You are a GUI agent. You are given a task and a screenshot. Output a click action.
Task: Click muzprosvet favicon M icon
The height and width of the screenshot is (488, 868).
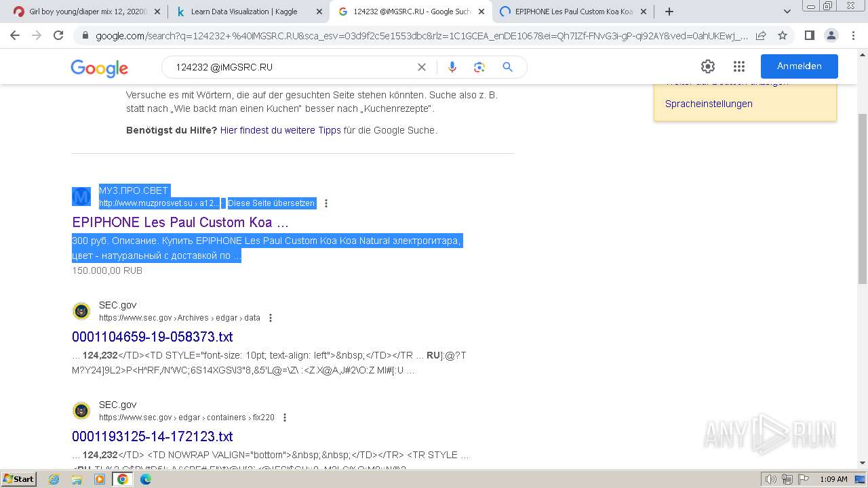(x=81, y=197)
